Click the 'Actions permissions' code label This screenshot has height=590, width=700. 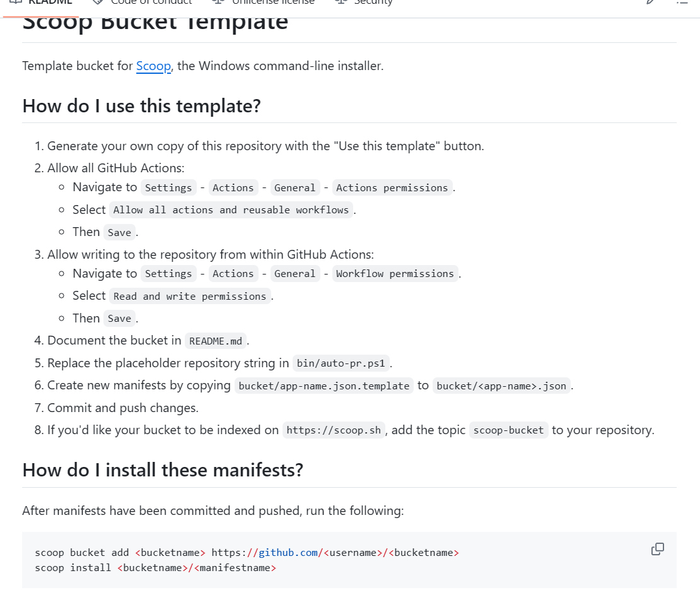point(392,187)
